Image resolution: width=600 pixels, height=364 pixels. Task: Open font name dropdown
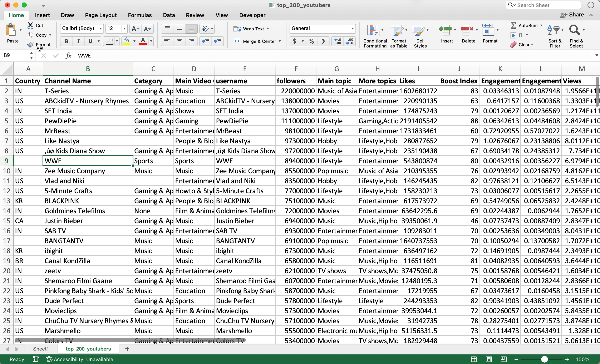(x=100, y=29)
